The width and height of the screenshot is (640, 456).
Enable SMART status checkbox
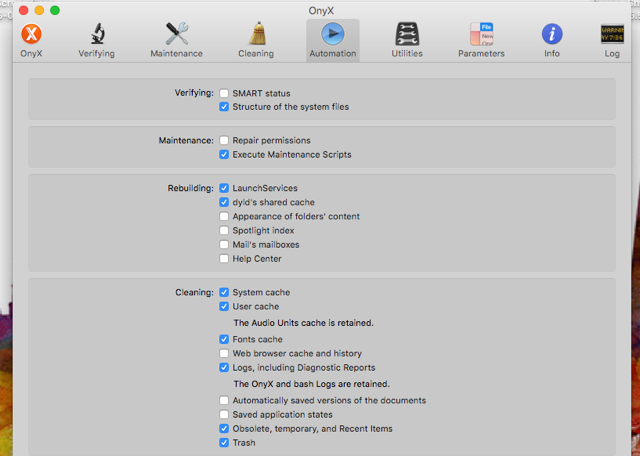[x=224, y=93]
